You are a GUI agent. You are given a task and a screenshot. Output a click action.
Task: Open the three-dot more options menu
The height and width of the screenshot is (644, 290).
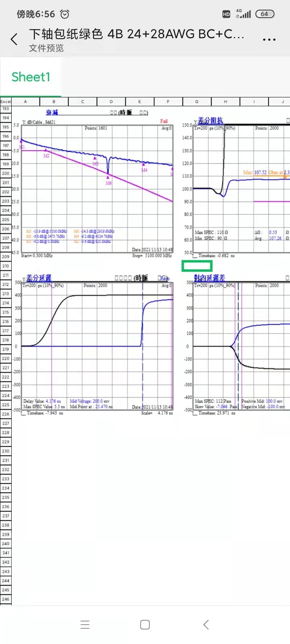point(269,39)
